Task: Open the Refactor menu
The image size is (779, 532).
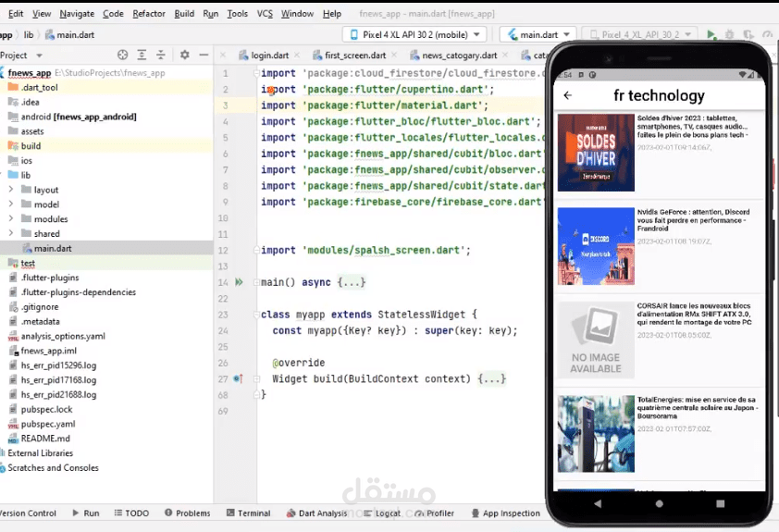Action: [x=149, y=13]
